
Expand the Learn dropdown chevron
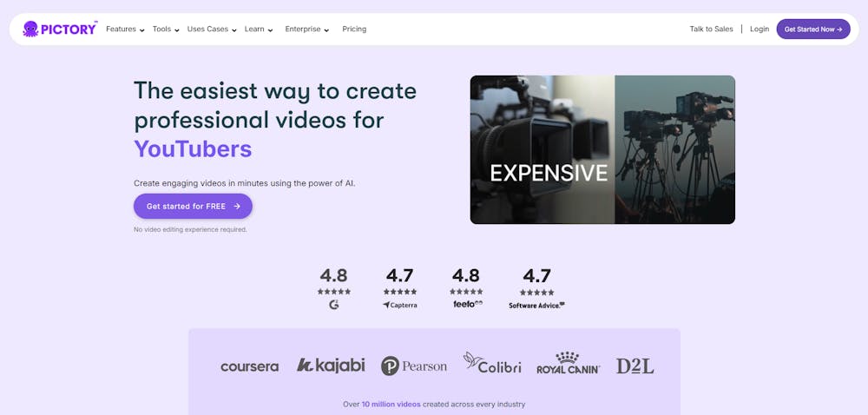[x=270, y=30]
